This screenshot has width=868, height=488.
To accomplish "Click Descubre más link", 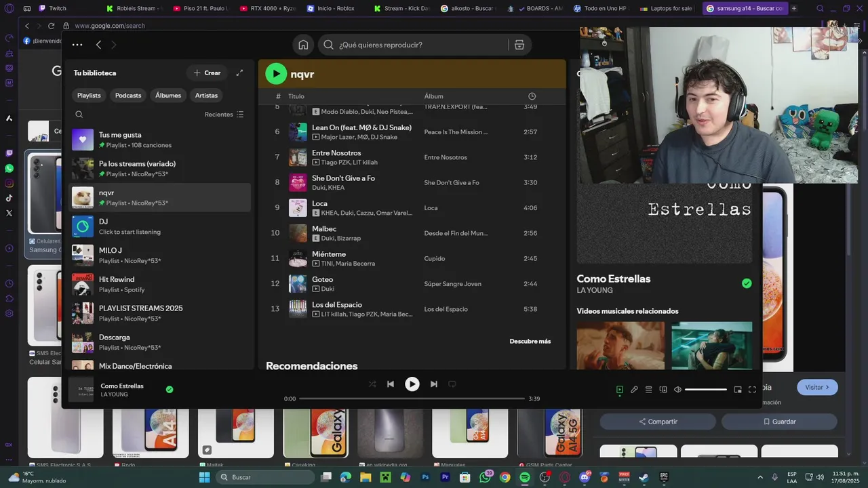I will [530, 341].
